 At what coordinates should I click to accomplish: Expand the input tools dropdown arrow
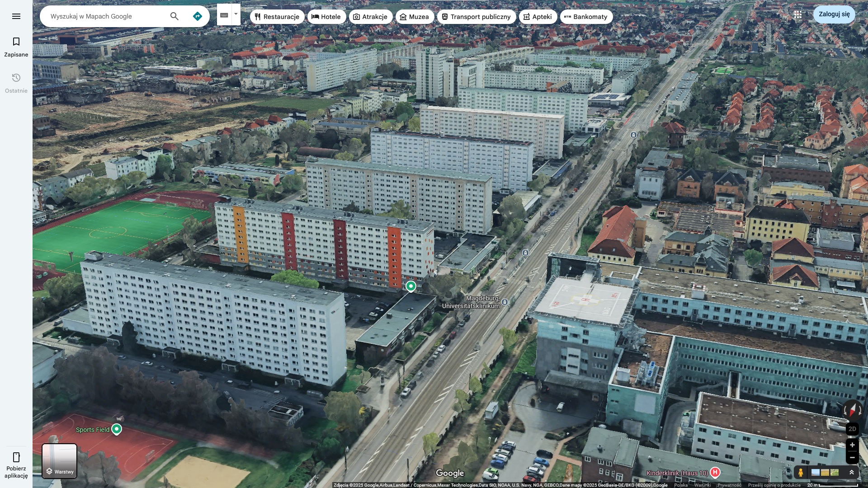236,14
